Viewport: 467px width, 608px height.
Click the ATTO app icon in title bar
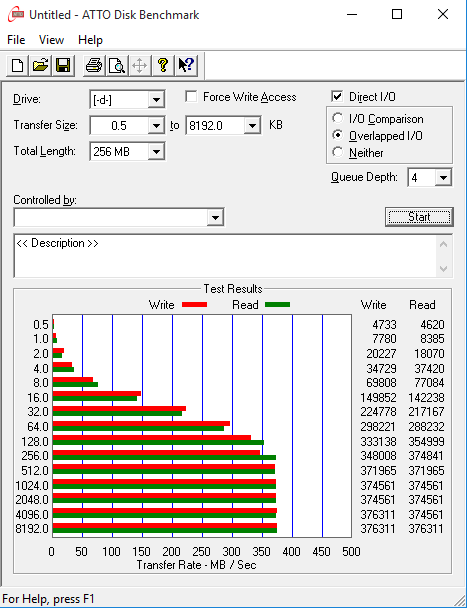[x=16, y=15]
